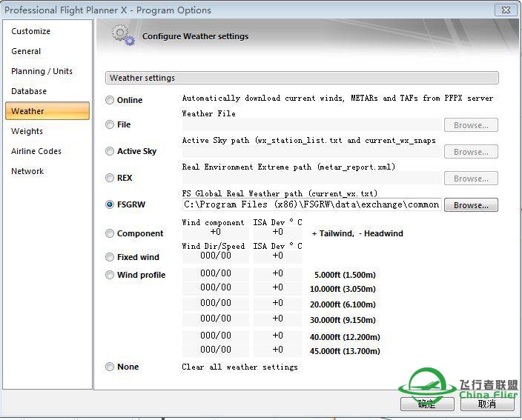Image resolution: width=522 pixels, height=420 pixels.
Task: Open the Customize options page
Action: coord(31,31)
